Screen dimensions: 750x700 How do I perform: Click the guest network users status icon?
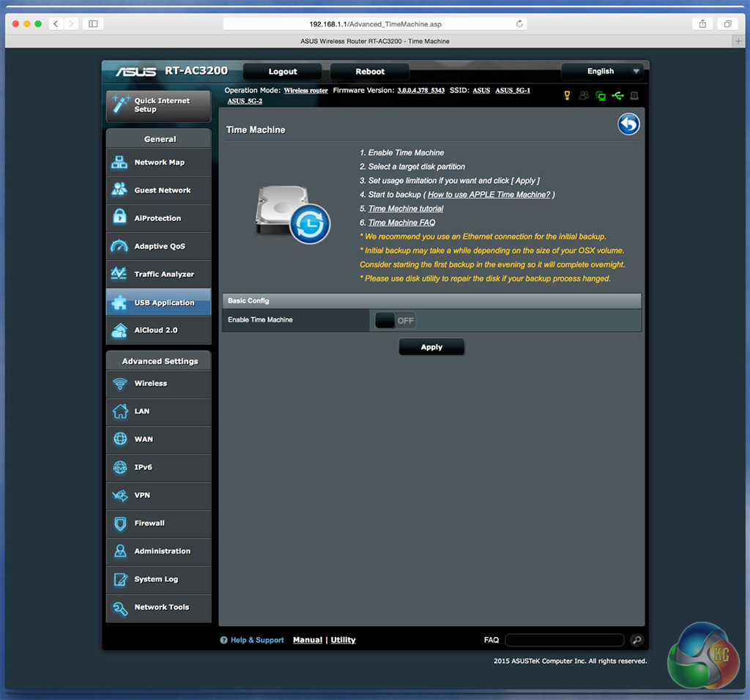584,96
